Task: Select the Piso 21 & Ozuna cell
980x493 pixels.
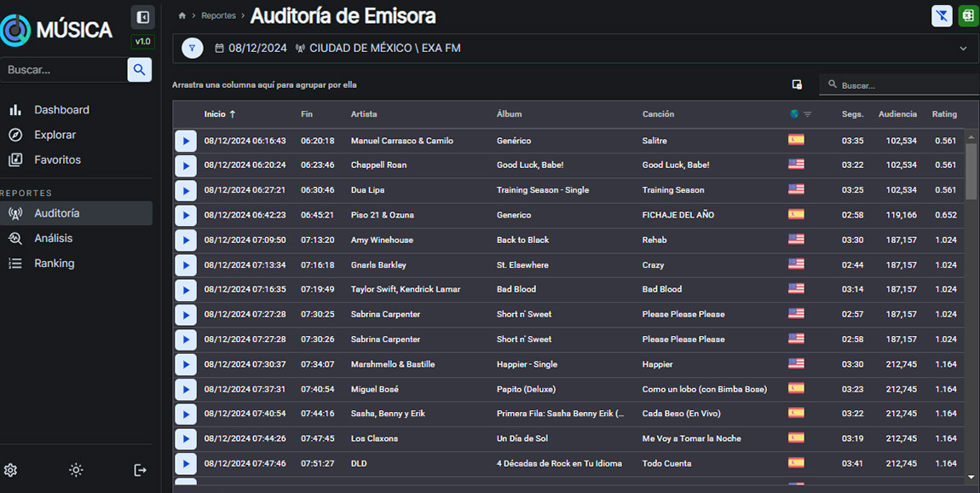Action: tap(382, 215)
